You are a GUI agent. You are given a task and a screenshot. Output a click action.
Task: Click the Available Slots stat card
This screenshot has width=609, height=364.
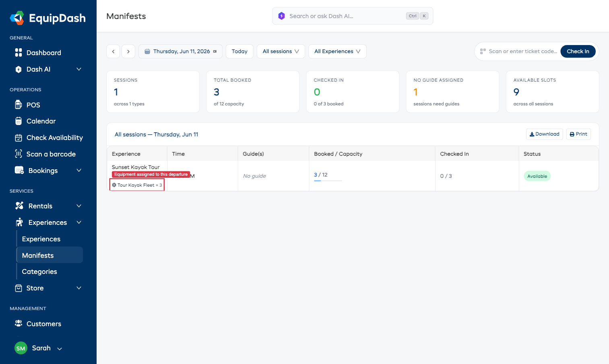[552, 92]
